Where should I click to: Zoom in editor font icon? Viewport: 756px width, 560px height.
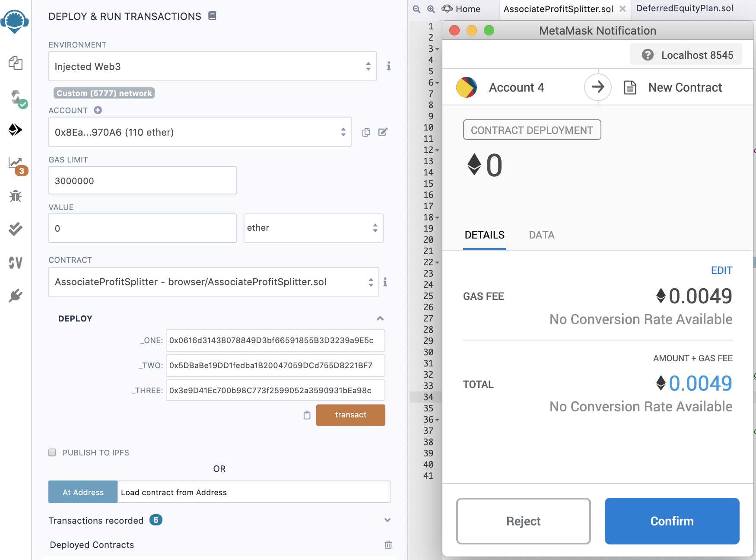tap(431, 9)
